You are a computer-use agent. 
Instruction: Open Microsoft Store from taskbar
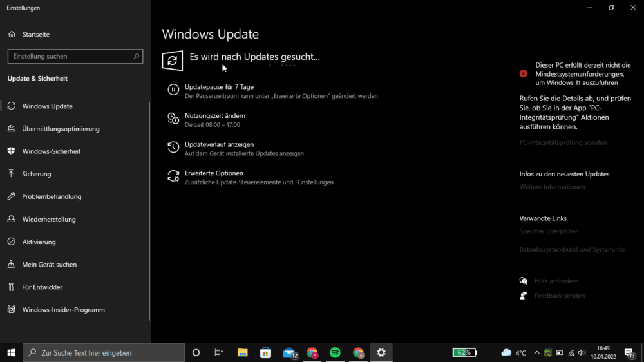266,352
